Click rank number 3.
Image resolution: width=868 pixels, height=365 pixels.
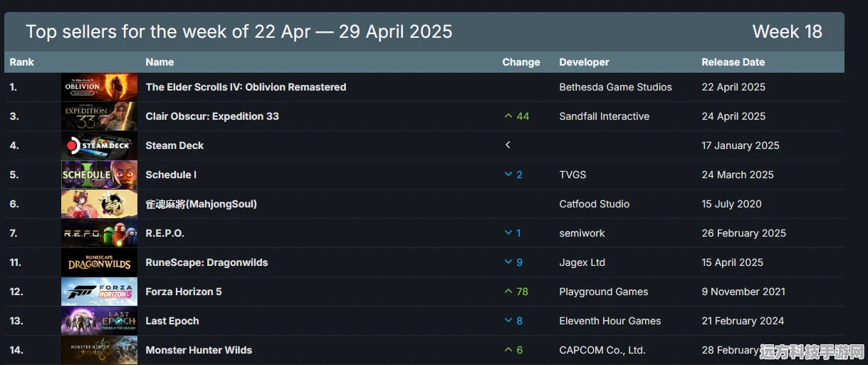click(x=14, y=116)
